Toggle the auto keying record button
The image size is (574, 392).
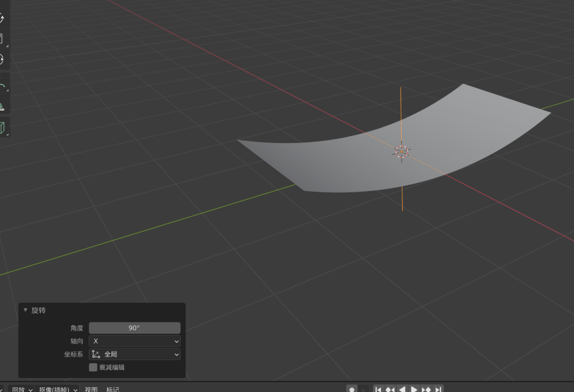tap(352, 389)
